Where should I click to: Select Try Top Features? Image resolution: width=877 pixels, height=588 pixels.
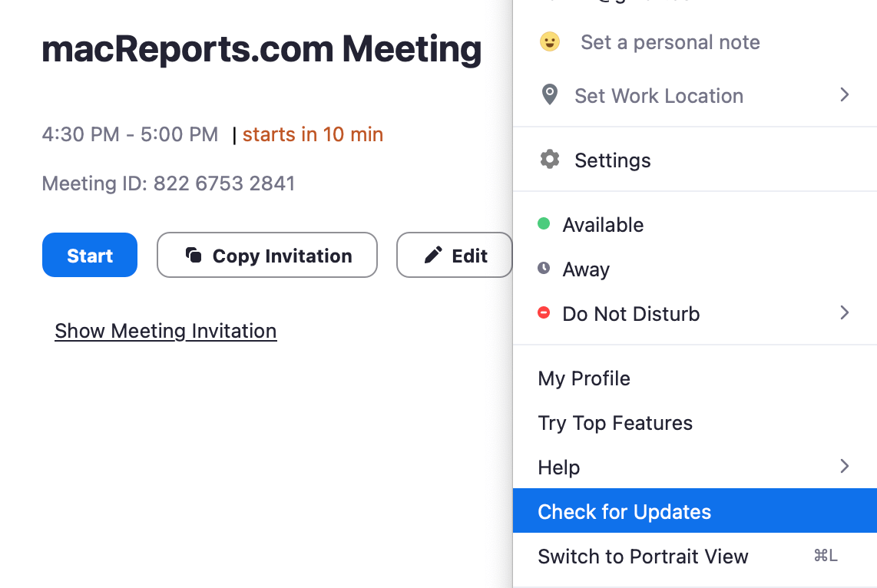pyautogui.click(x=695, y=422)
